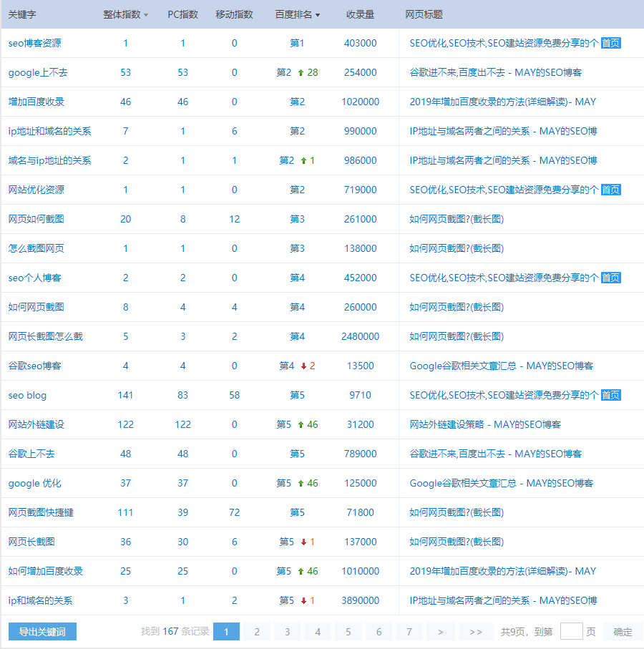Open the 如何网页截图?(截长图) page title link
644x649 pixels.
point(454,218)
